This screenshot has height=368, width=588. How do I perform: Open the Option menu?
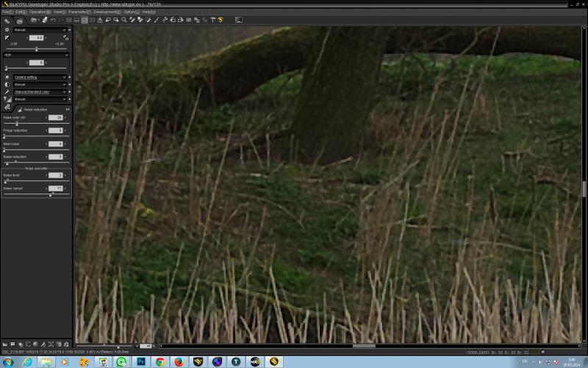click(132, 12)
